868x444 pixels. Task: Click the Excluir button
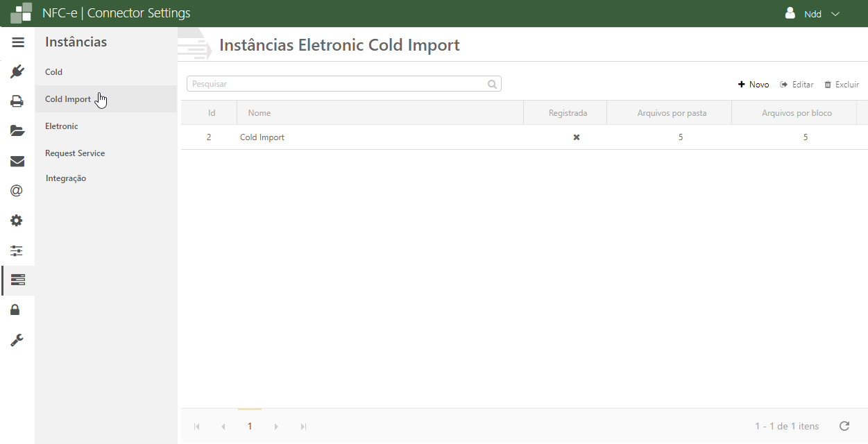click(842, 85)
